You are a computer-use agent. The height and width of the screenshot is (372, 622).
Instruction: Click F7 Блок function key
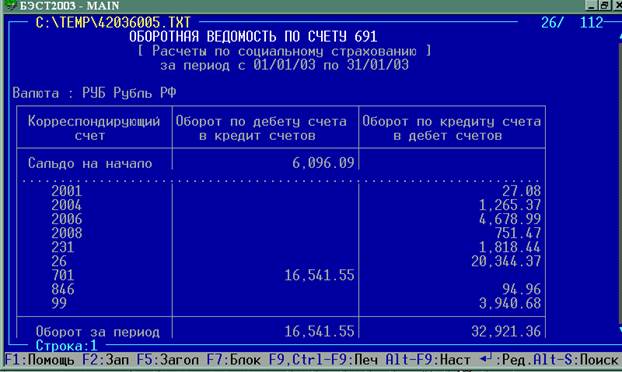pyautogui.click(x=234, y=360)
